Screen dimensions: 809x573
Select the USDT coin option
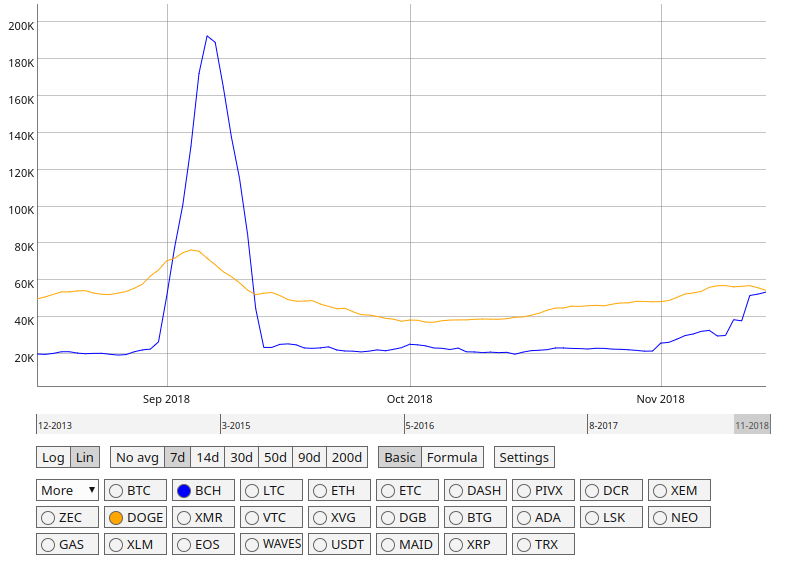click(x=320, y=545)
